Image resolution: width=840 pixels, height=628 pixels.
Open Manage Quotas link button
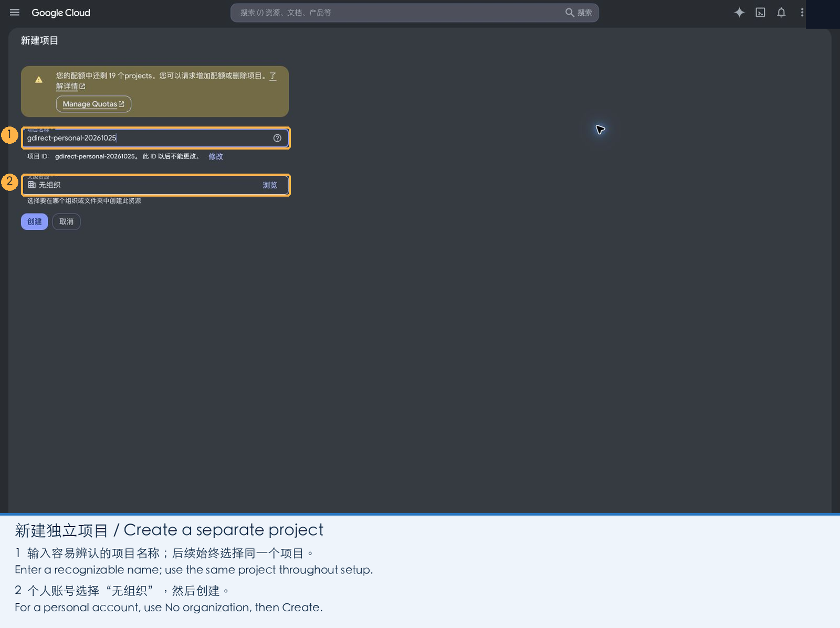click(93, 104)
